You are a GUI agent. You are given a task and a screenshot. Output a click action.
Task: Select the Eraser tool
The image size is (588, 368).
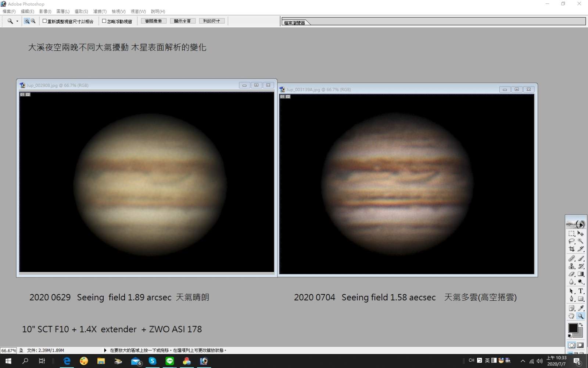click(x=571, y=274)
